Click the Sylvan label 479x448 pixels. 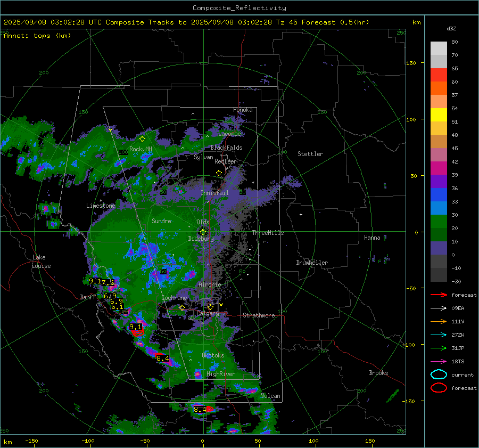[x=203, y=157]
